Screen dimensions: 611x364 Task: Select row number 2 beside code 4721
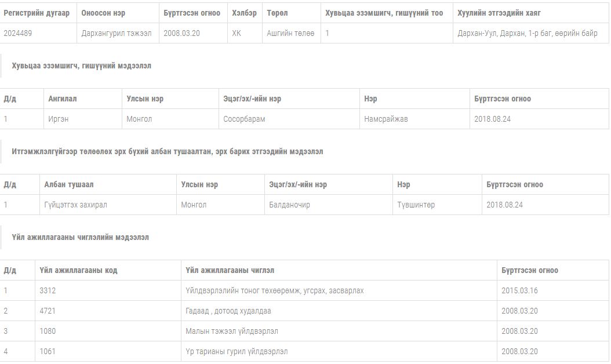click(x=5, y=311)
